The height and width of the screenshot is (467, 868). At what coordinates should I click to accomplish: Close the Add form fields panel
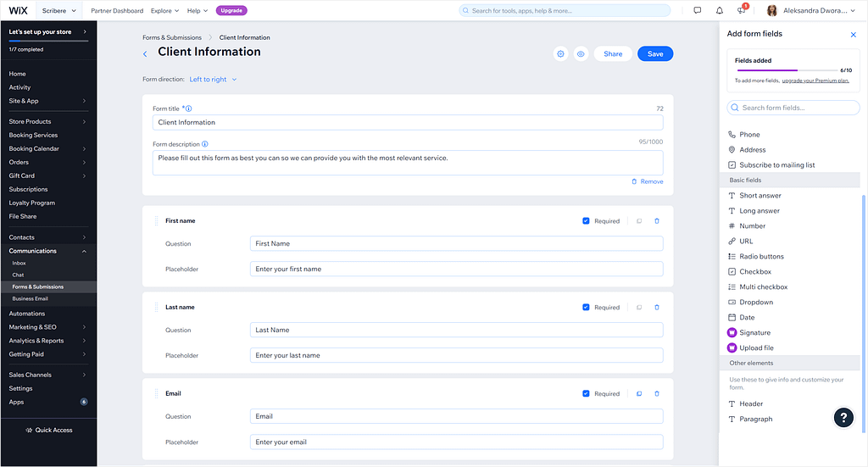coord(853,34)
